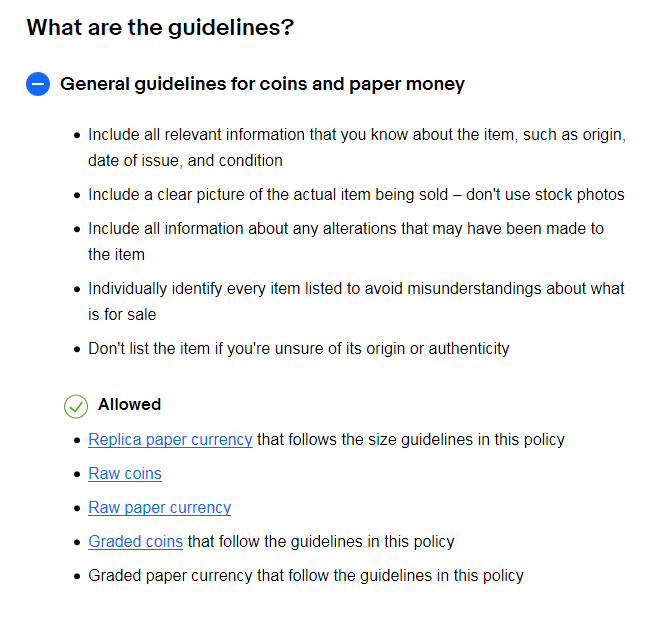The image size is (667, 617).
Task: Click the Graded paper currency bullet text
Action: point(306,576)
